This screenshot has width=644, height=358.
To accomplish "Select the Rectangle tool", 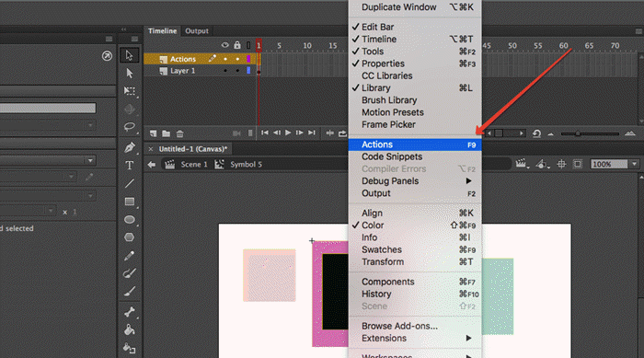I will point(130,202).
